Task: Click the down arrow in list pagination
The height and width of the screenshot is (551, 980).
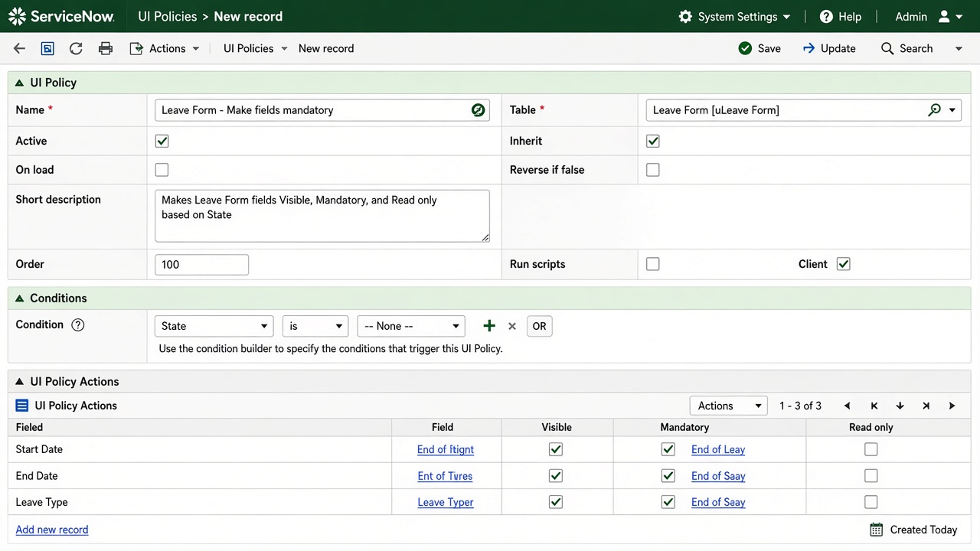Action: tap(900, 406)
